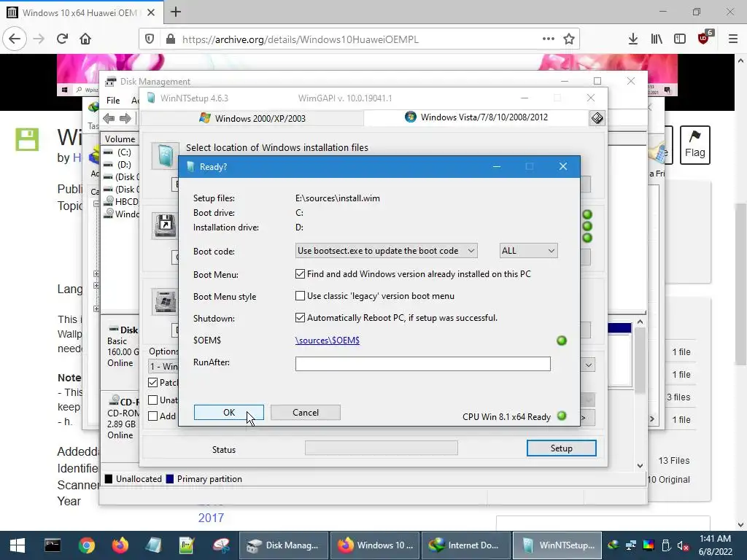Screen dimensions: 747x560
Task: Click the Primary partition legend swatch
Action: tap(169, 479)
